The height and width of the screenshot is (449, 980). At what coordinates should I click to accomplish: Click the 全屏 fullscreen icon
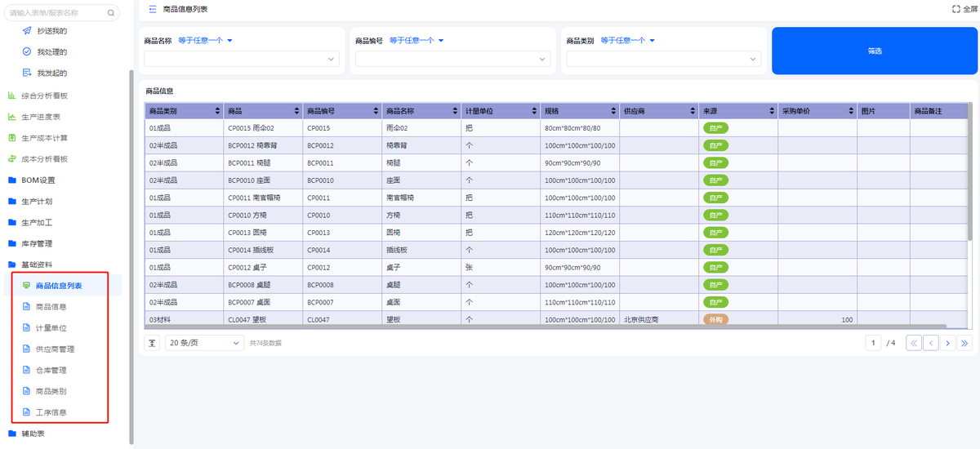[x=956, y=9]
